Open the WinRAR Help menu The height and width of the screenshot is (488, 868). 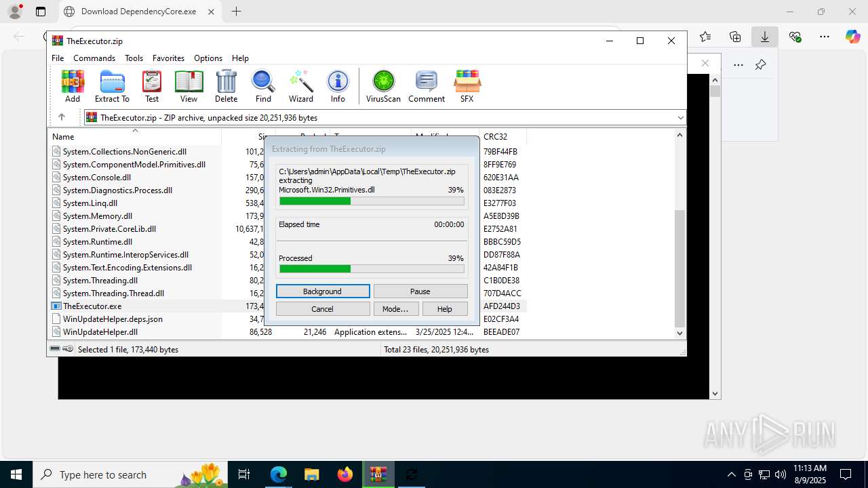tap(240, 58)
